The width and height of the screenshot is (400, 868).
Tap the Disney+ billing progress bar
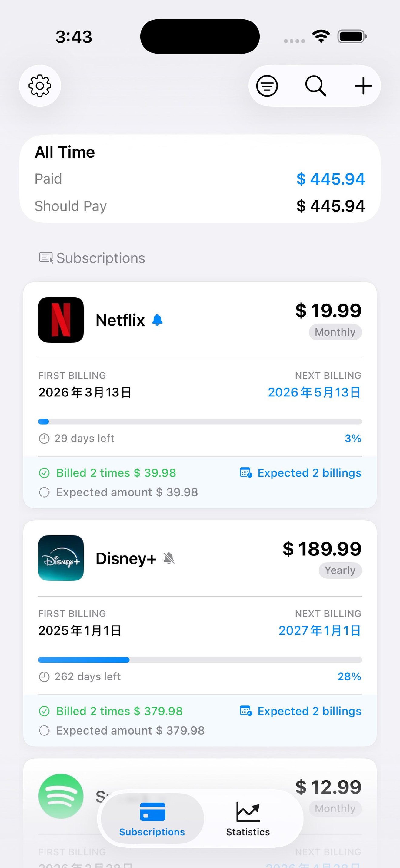200,660
